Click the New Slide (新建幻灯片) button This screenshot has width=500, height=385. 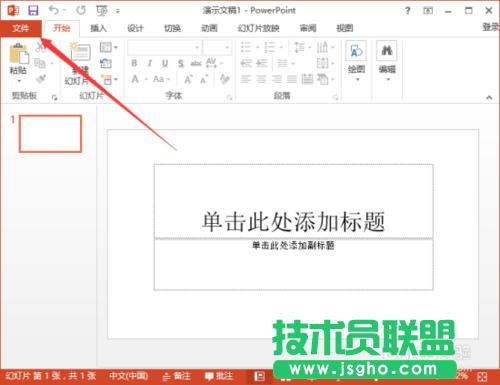pyautogui.click(x=79, y=63)
